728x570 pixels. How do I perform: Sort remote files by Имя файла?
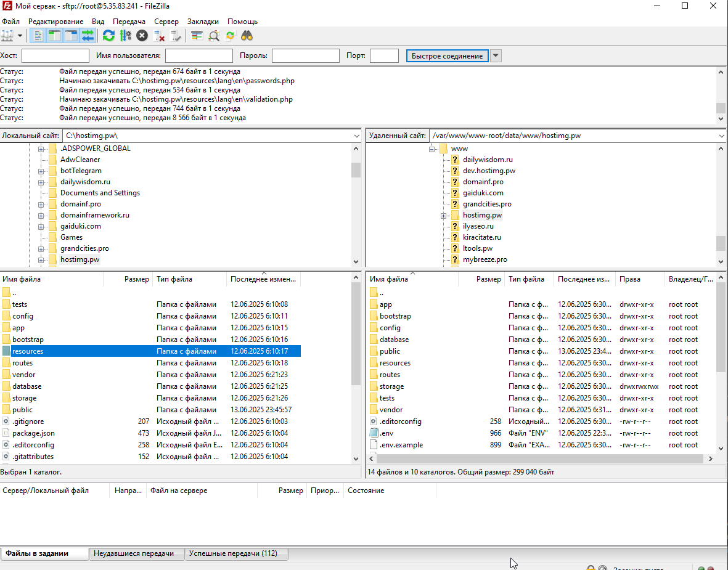[x=413, y=279]
